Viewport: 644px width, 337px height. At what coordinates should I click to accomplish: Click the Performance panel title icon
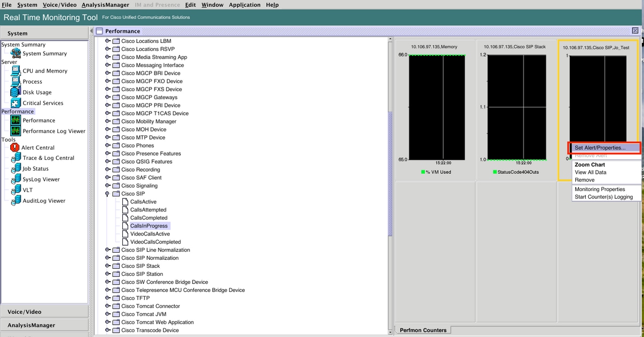99,31
